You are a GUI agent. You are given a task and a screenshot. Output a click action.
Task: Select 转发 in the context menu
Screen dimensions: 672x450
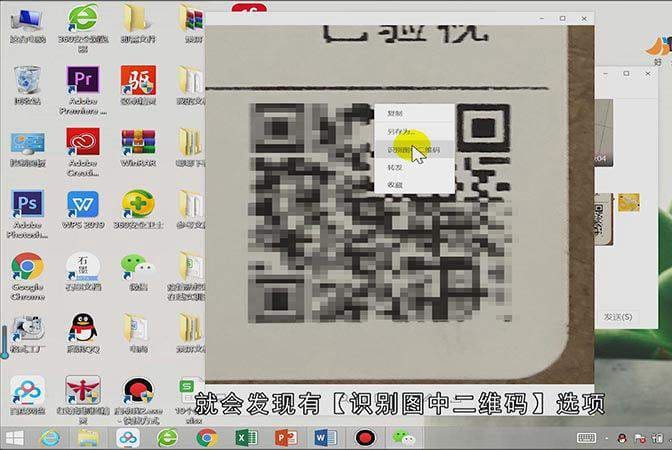click(414, 168)
